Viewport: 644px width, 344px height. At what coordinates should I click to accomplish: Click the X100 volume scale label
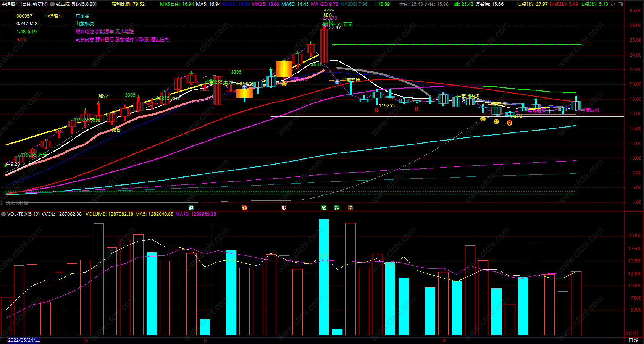(631, 333)
